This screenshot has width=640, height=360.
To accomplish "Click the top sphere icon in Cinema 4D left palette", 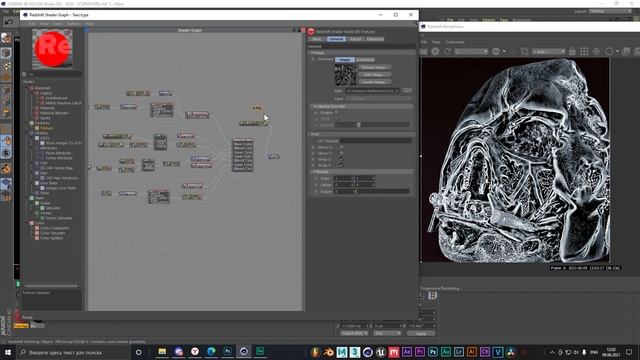I will (6, 38).
